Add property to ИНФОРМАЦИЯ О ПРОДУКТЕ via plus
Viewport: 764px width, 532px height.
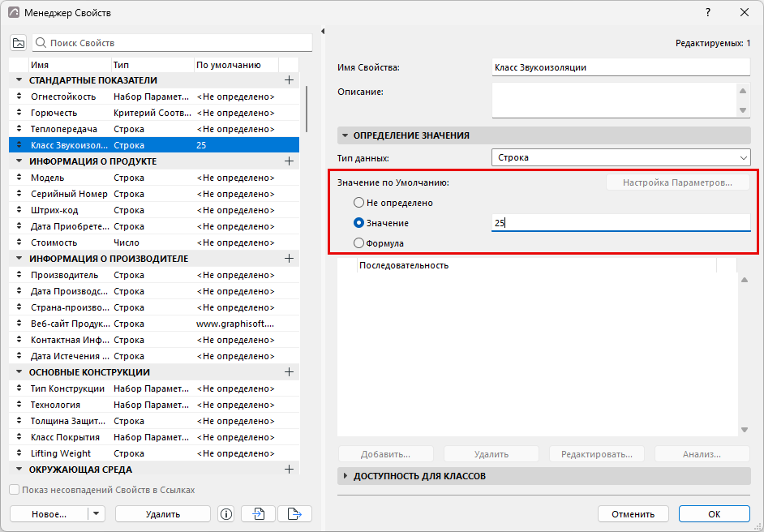pos(289,161)
